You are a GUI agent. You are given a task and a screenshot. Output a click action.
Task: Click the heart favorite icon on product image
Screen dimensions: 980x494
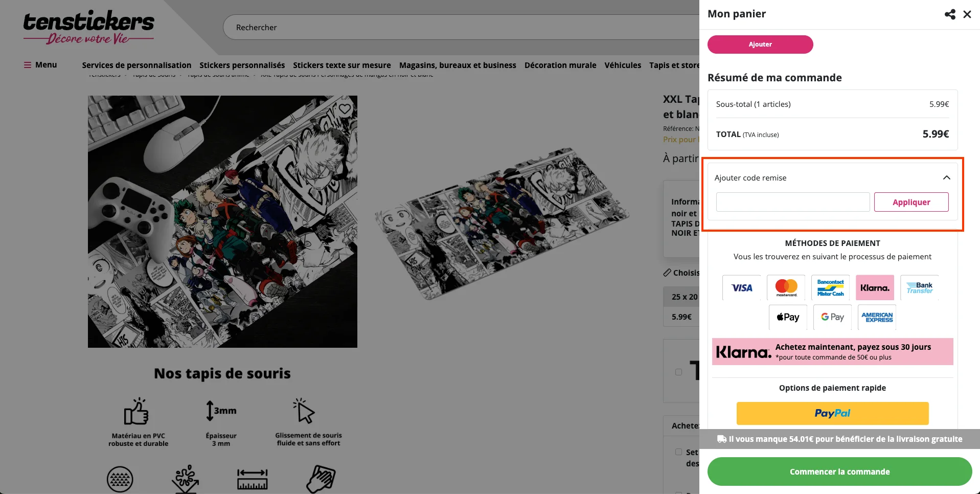click(345, 109)
